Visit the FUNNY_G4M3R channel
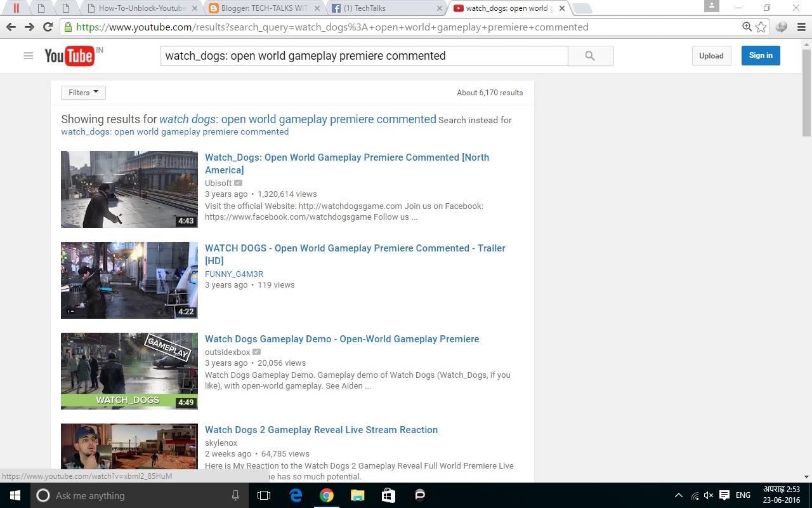Image resolution: width=812 pixels, height=508 pixels. click(234, 274)
